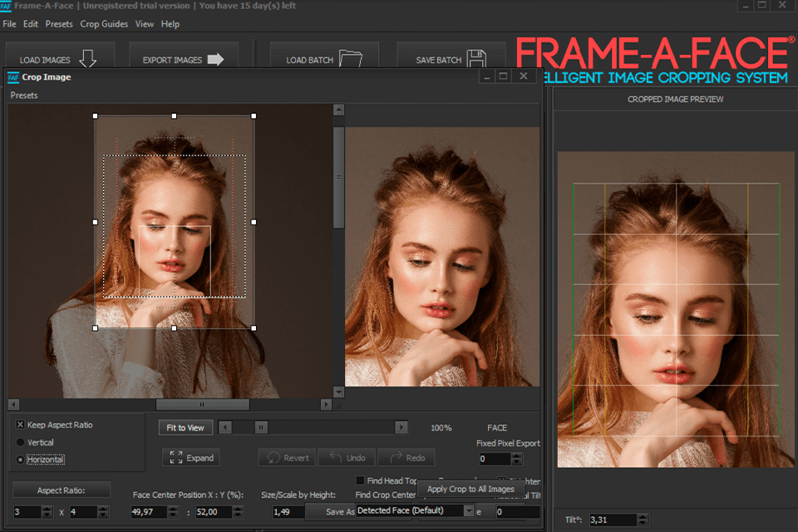Open the Crop Guides menu

click(104, 24)
